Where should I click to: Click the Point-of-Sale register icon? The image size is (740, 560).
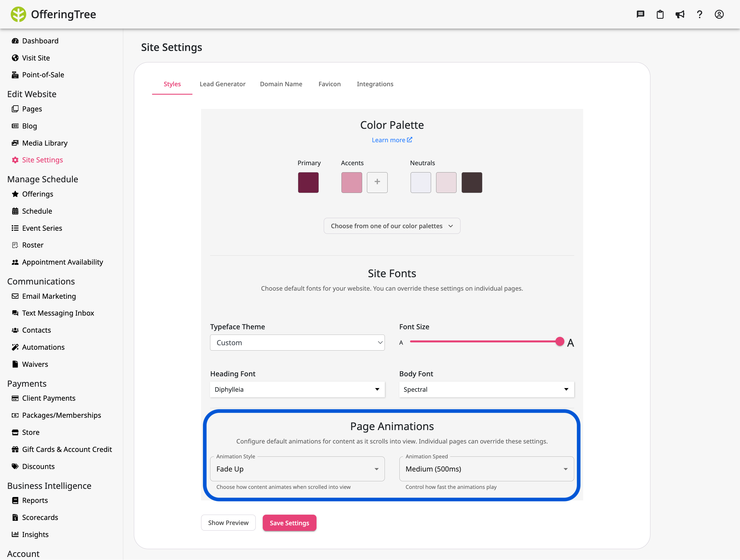tap(15, 74)
